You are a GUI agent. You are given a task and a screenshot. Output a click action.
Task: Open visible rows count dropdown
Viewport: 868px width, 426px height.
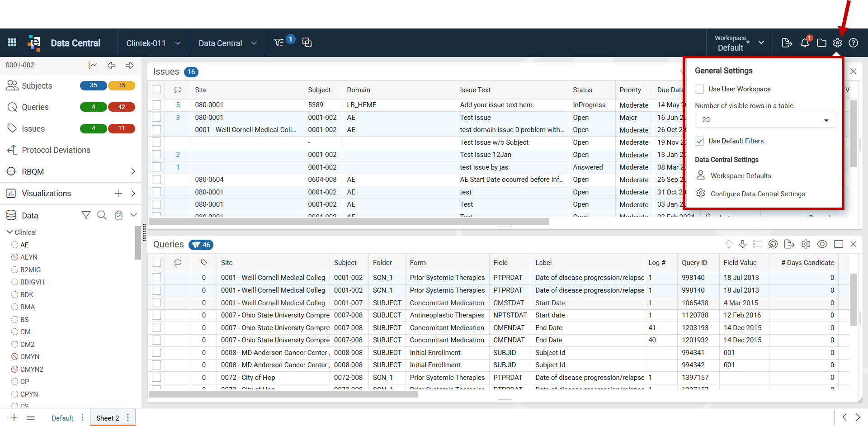click(765, 120)
